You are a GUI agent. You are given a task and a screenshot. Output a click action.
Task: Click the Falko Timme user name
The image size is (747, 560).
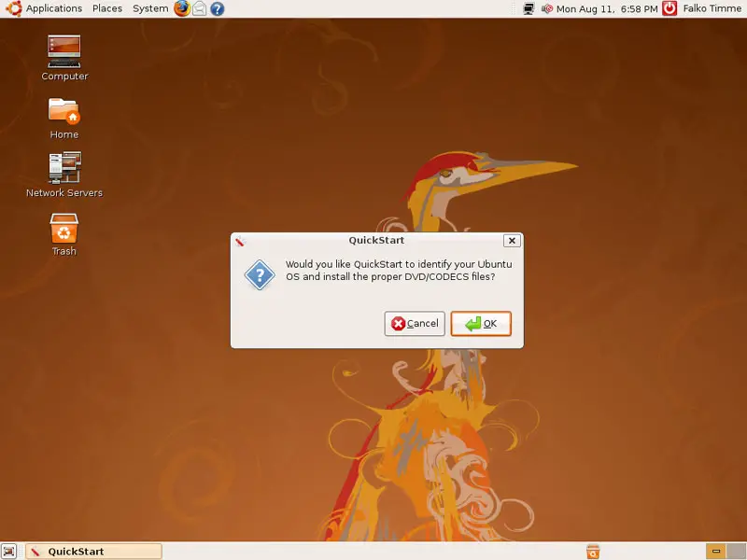712,8
